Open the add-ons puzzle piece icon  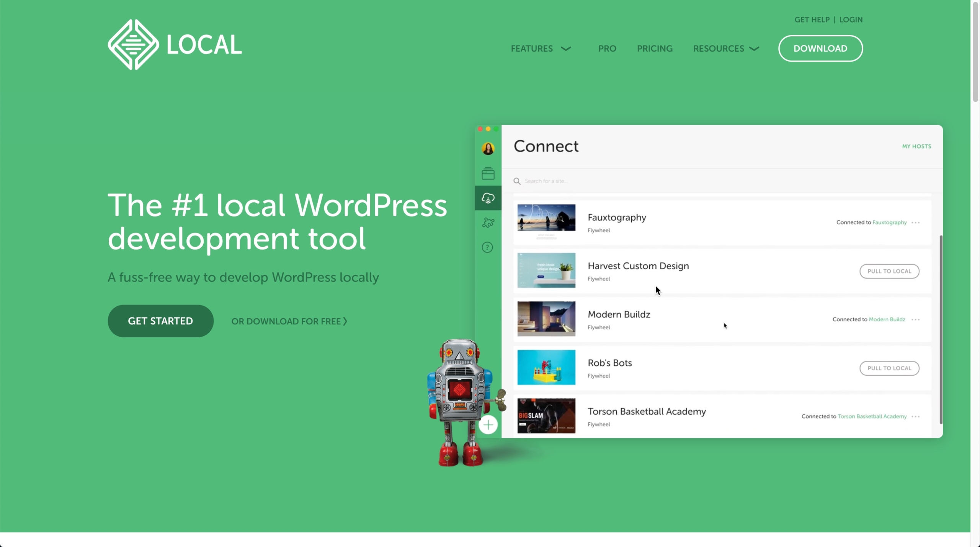pos(488,223)
